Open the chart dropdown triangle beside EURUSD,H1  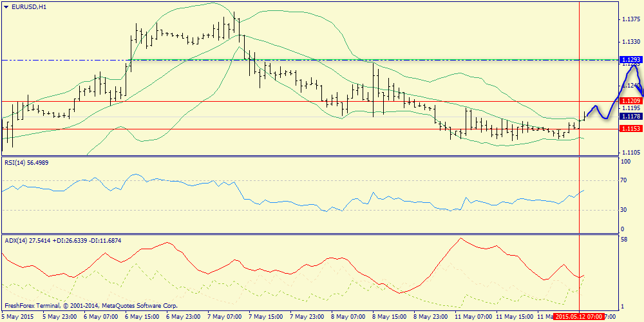click(6, 6)
